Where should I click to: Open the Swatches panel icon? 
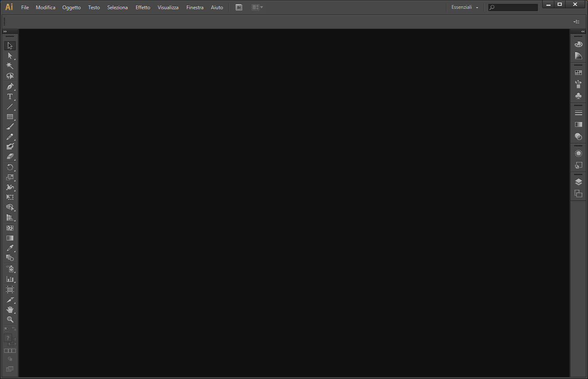578,72
